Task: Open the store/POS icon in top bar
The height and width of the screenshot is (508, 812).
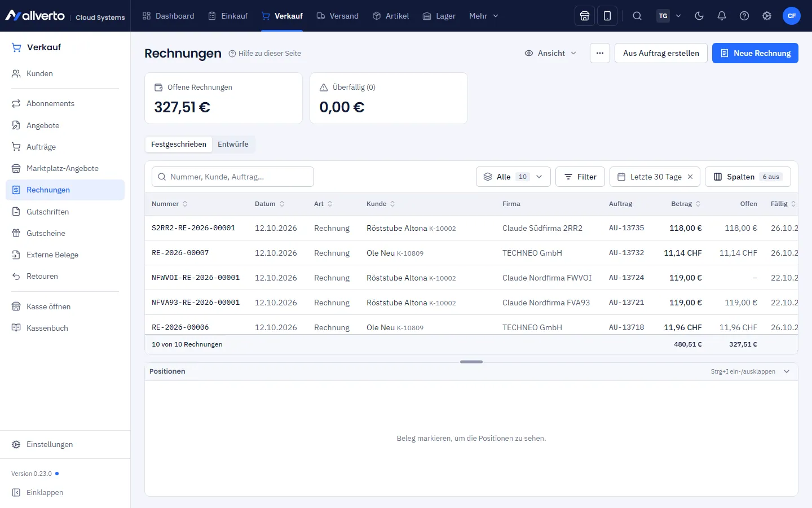Action: pos(585,16)
